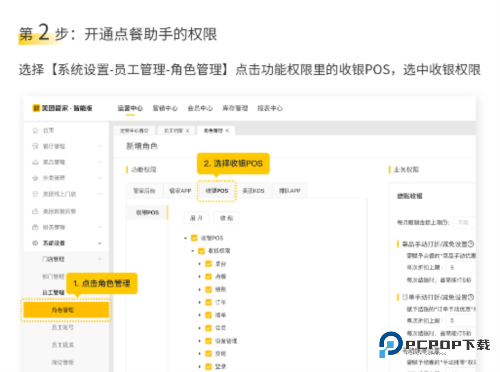This screenshot has width=500, height=372.
Task: Click 单次折扣上限 field under 订单手动打折
Action: (x=461, y=320)
